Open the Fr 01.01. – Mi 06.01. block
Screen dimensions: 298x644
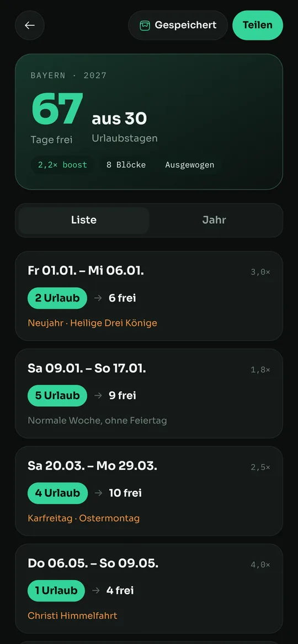coord(149,296)
